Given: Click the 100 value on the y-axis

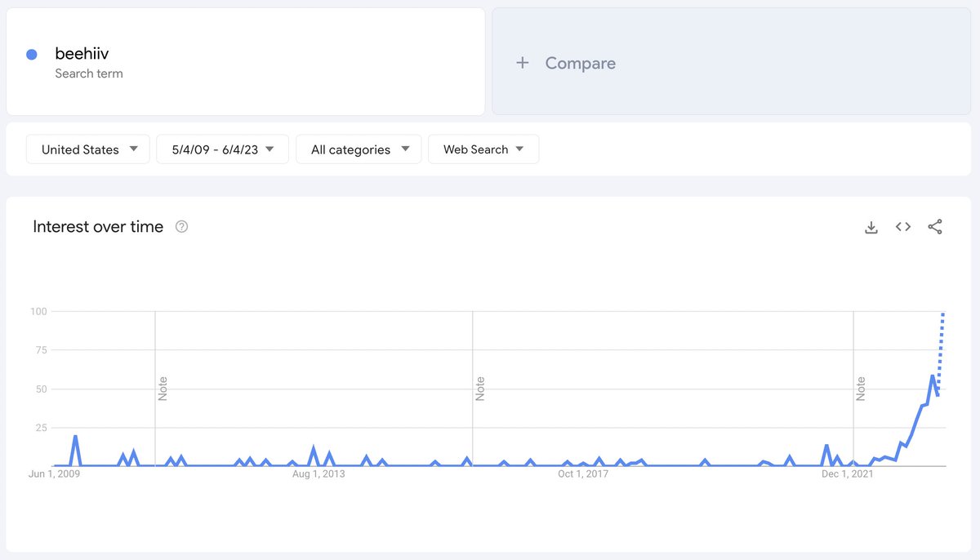Looking at the screenshot, I should pos(39,312).
